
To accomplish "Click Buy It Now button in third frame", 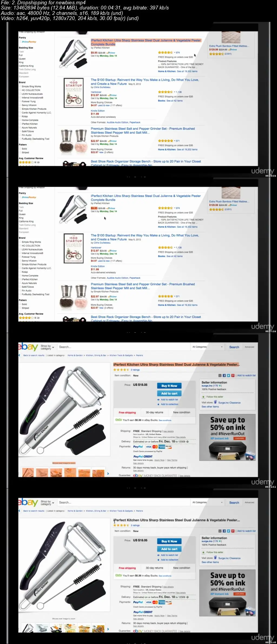I will pos(169,386).
